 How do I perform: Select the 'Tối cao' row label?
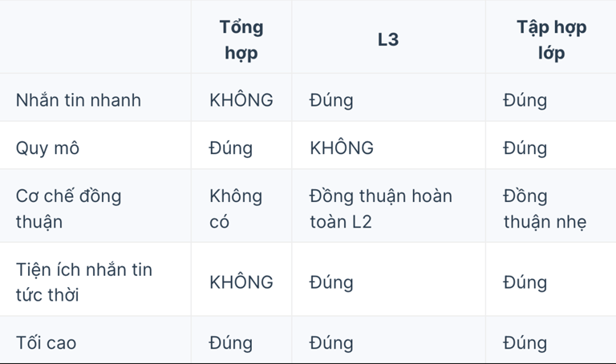46,343
